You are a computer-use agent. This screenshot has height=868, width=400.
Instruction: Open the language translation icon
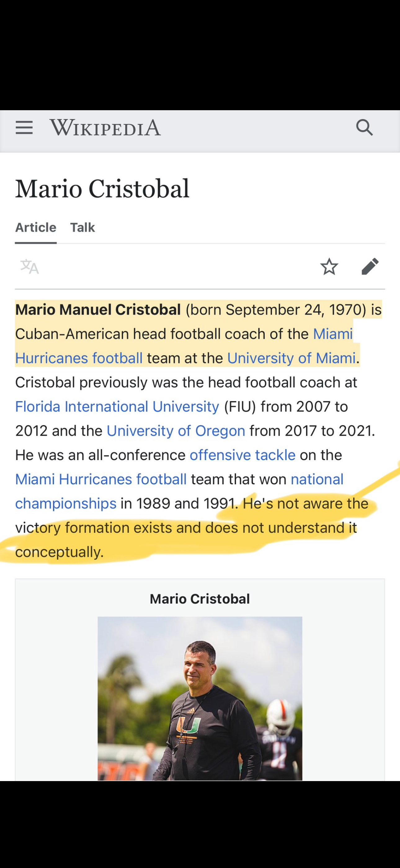[30, 267]
